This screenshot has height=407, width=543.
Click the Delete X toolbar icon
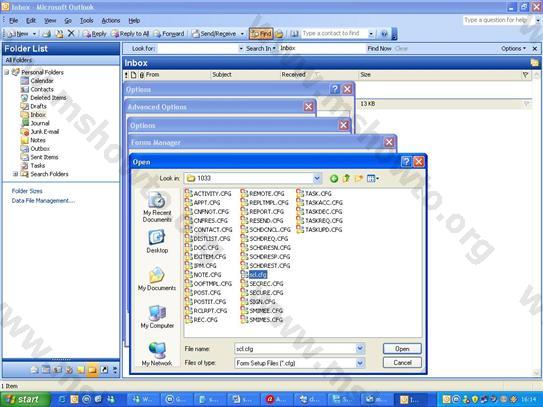(x=71, y=33)
